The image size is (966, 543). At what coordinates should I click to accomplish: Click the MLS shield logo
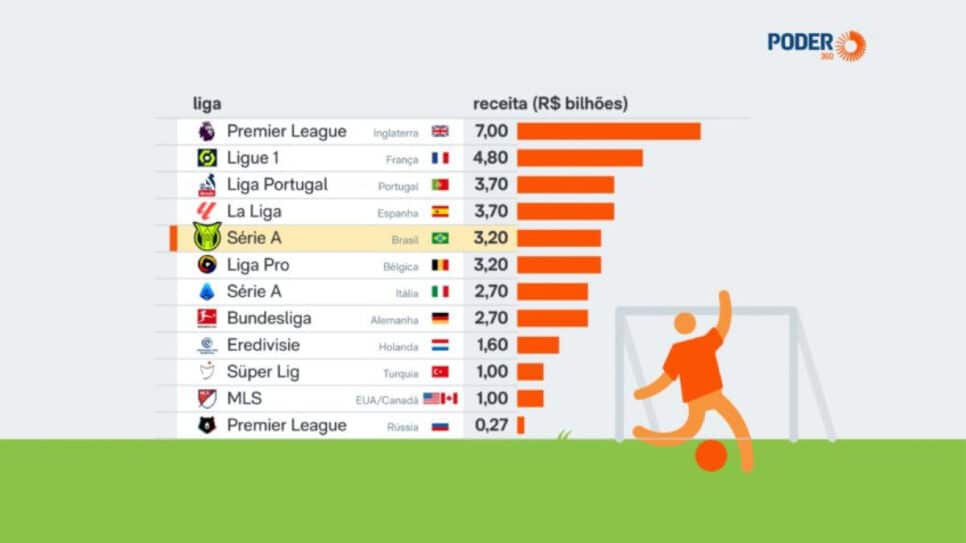207,398
